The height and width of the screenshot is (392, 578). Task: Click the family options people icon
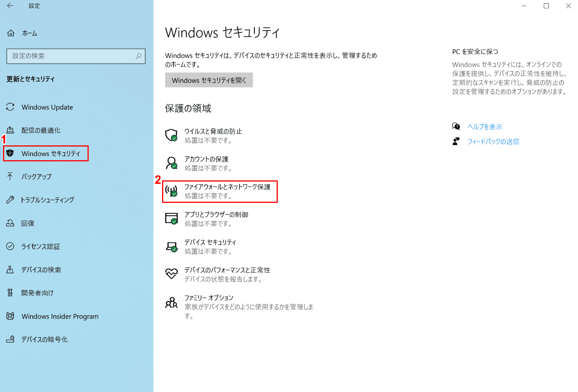(171, 303)
